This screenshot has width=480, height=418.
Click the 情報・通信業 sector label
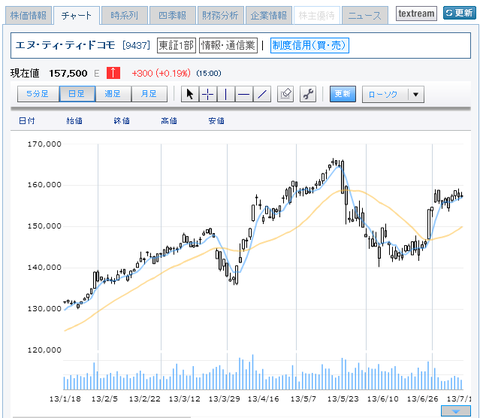228,45
